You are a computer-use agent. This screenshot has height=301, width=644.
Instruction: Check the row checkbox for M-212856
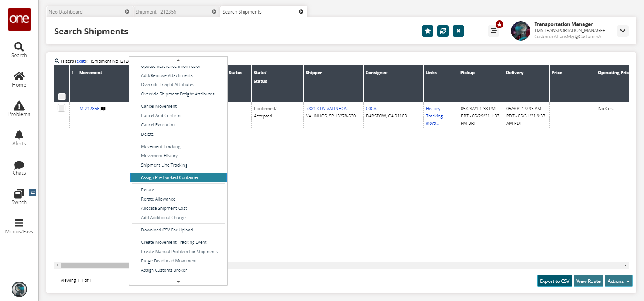pos(61,108)
